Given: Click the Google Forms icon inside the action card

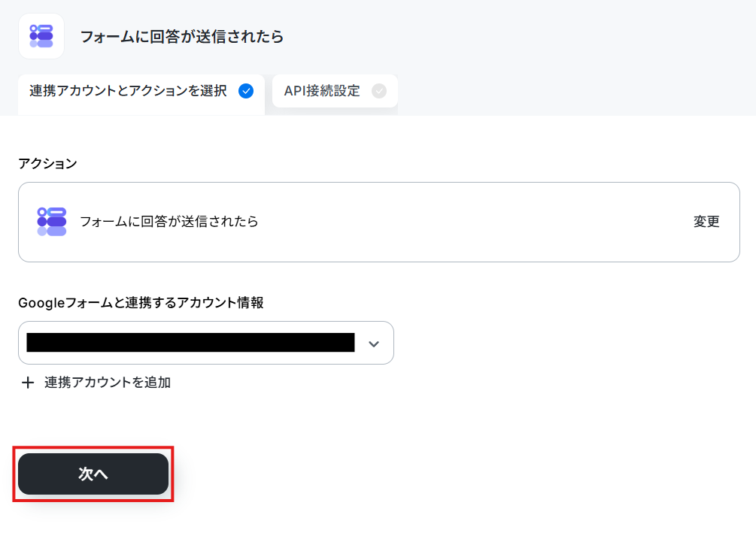Looking at the screenshot, I should point(52,222).
